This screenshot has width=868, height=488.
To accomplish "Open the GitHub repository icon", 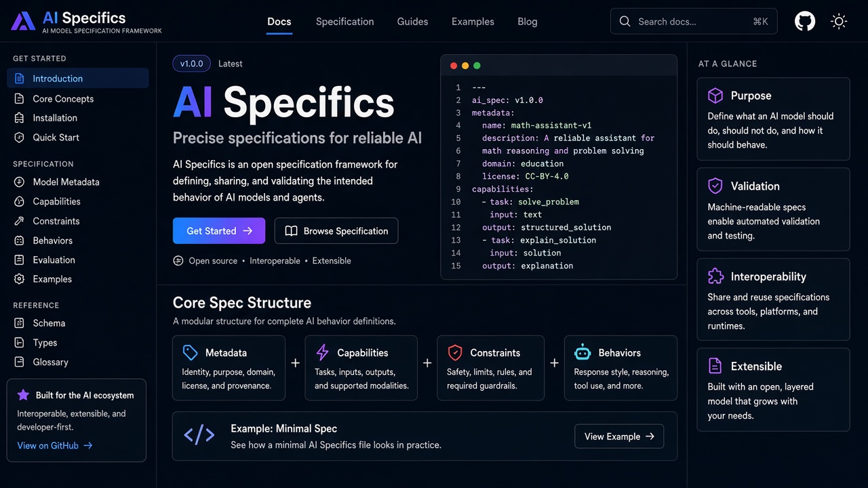I will [805, 22].
